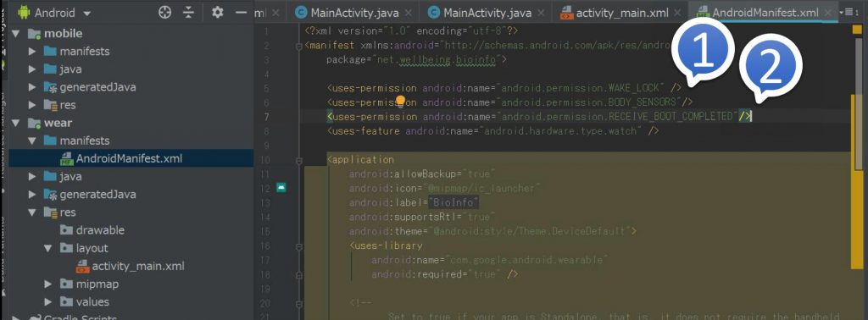Switch to the MainActivity.java tab beside the ml tab

tap(354, 12)
